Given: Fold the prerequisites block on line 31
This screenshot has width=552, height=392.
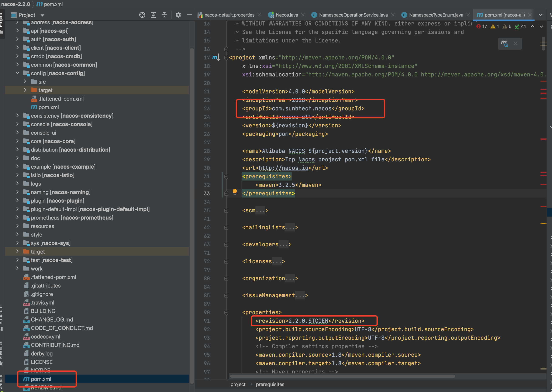Looking at the screenshot, I should click(226, 177).
